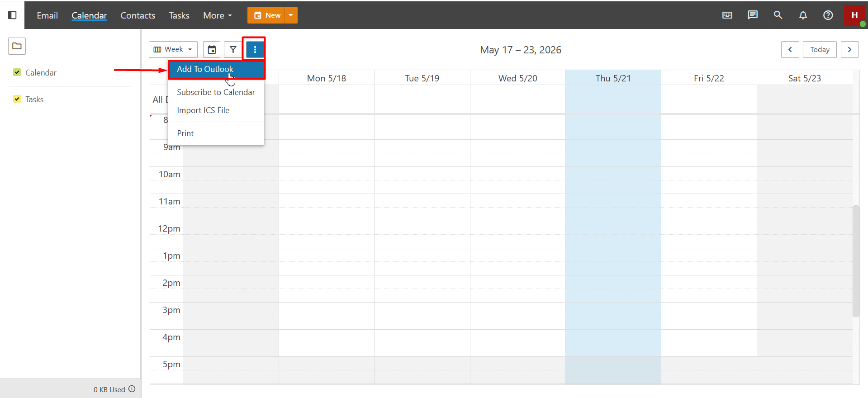Viewport: 868px width, 398px height.
Task: Select Subscribe to Calendar option
Action: click(x=216, y=92)
